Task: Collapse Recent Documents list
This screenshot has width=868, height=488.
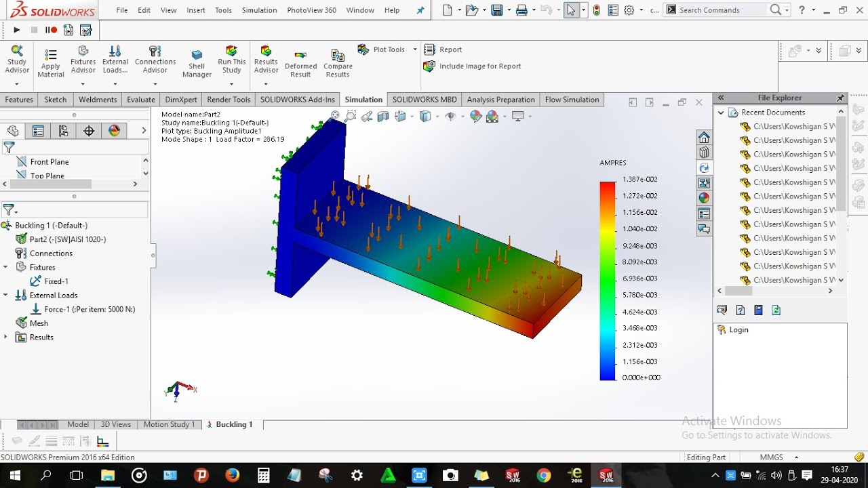Action: tap(721, 113)
